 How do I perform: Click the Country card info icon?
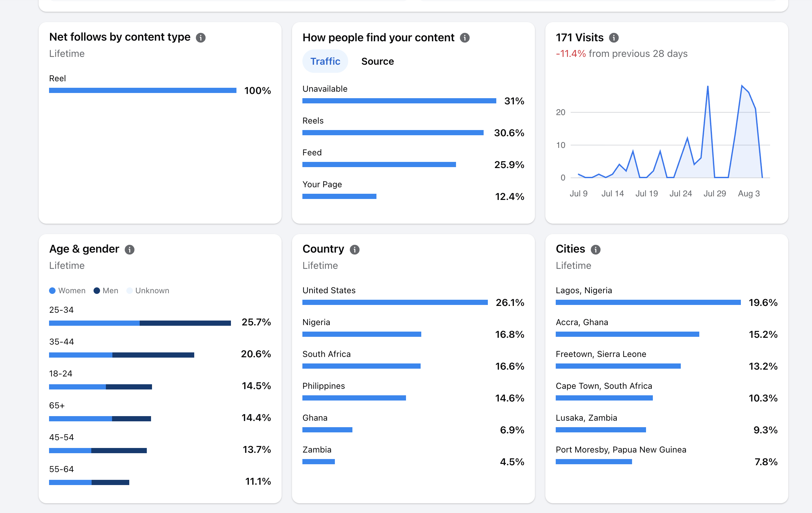[x=354, y=249]
